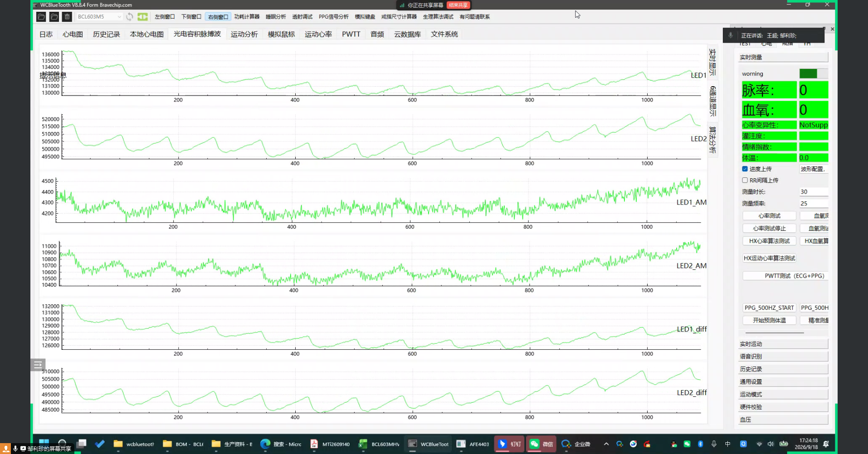The width and height of the screenshot is (868, 454).
Task: Click the microphone icon in speaking banner
Action: click(731, 35)
